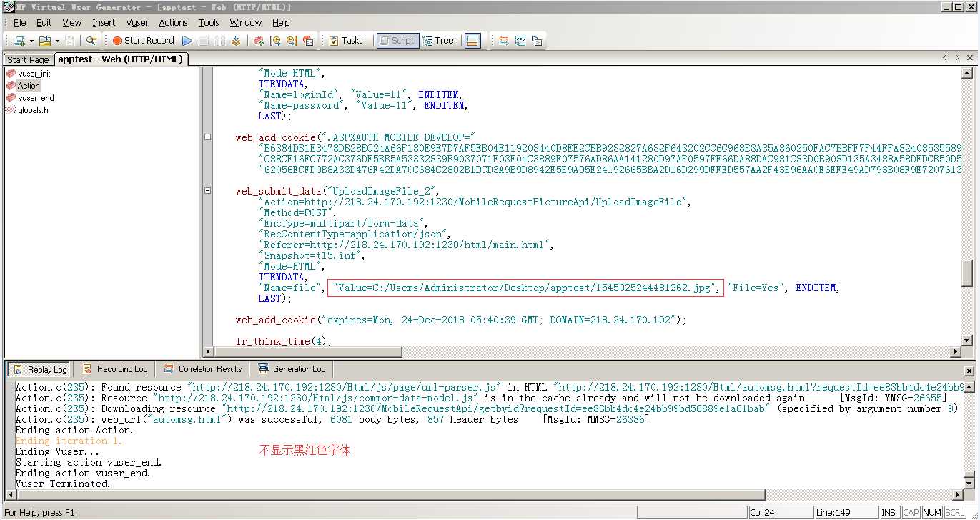The width and height of the screenshot is (980, 520).
Task: Click the orange arrows toolbar icon after output toggle
Action: pos(504,41)
